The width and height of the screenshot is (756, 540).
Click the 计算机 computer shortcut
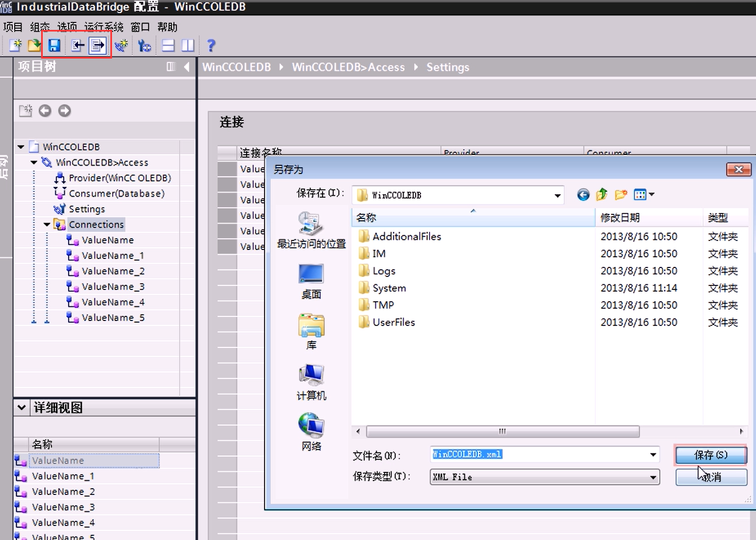click(311, 383)
